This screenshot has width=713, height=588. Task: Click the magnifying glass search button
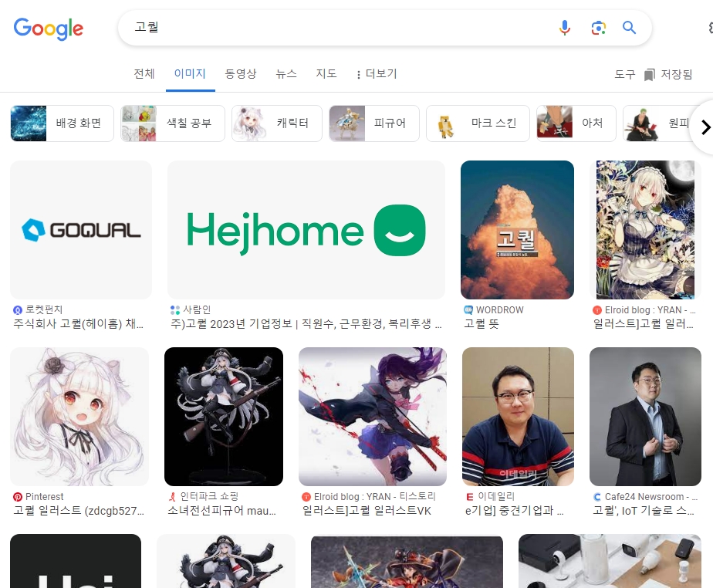(x=630, y=28)
